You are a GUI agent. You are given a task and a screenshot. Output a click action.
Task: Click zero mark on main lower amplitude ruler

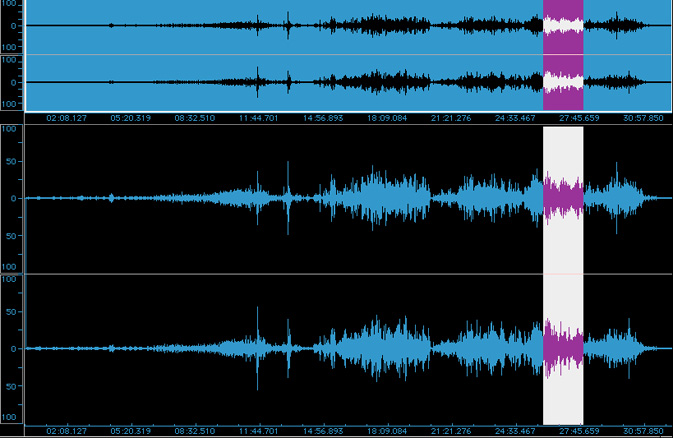12,348
